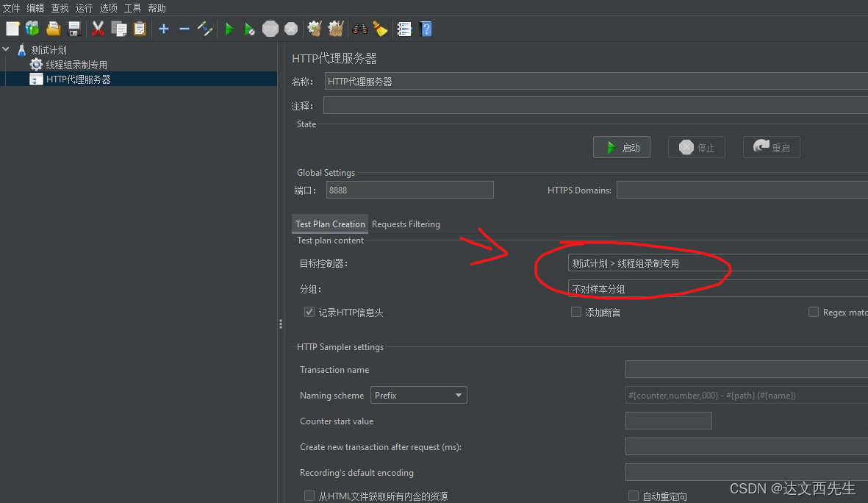
Task: Open the Function Helper list icon
Action: [405, 29]
